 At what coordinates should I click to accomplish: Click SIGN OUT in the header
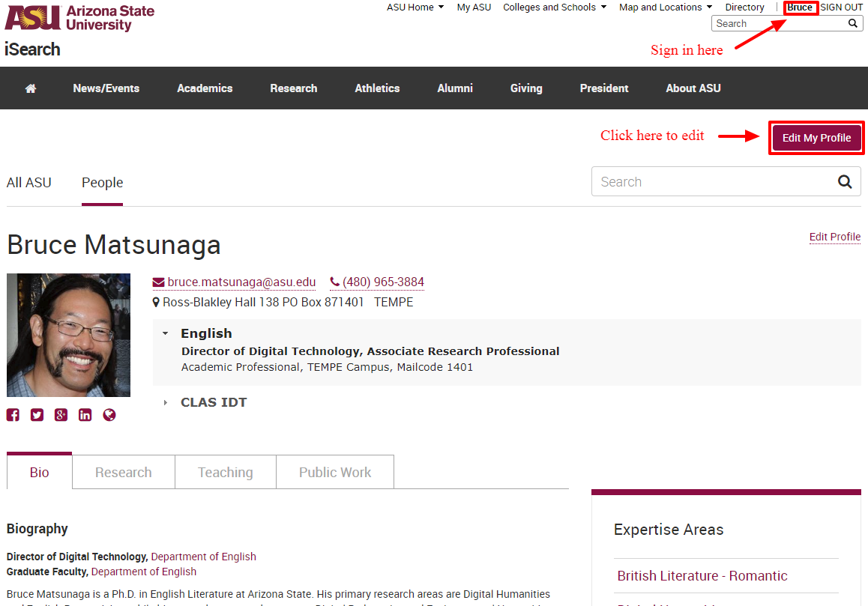point(841,7)
